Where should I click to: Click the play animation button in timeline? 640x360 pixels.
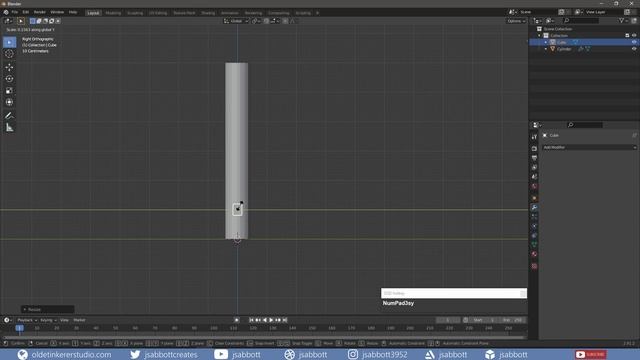(271, 320)
